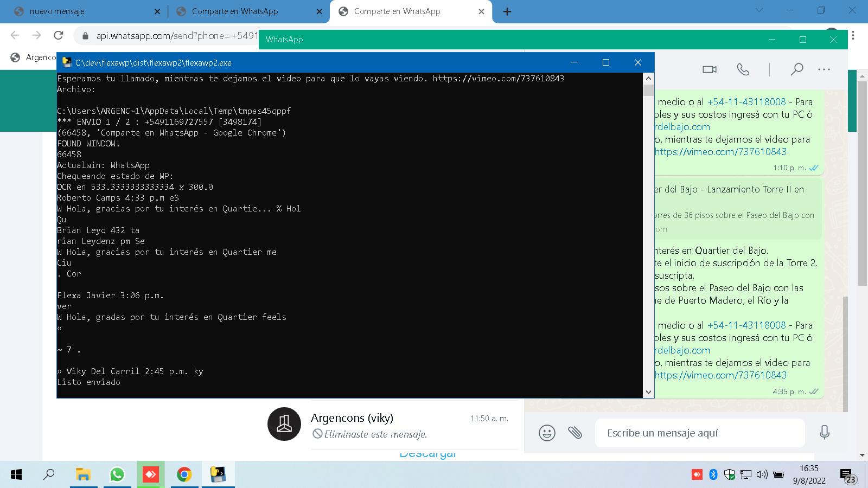The image size is (868, 488).
Task: Click the paperclip attach icon
Action: pyautogui.click(x=575, y=433)
